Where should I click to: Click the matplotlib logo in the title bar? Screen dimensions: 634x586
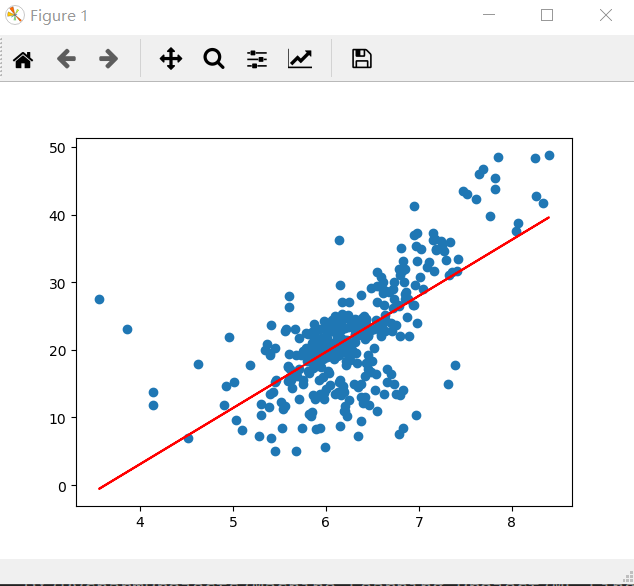[15, 15]
